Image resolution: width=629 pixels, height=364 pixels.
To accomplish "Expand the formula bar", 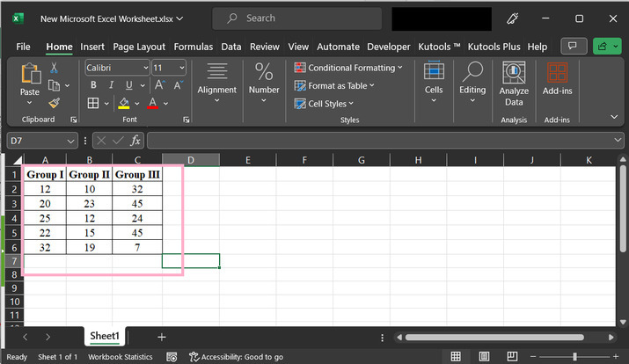I will pos(618,141).
